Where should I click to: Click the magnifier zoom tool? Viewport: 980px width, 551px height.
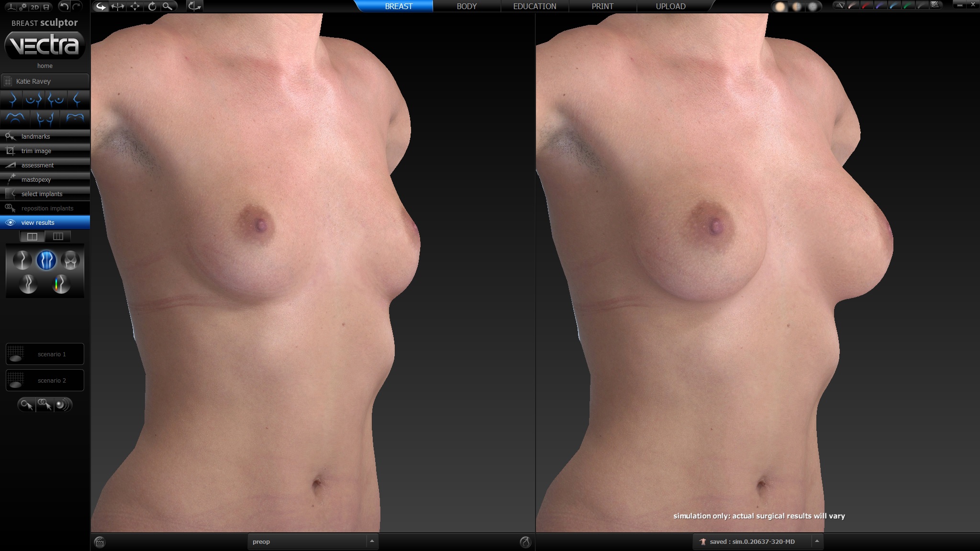[x=167, y=6]
